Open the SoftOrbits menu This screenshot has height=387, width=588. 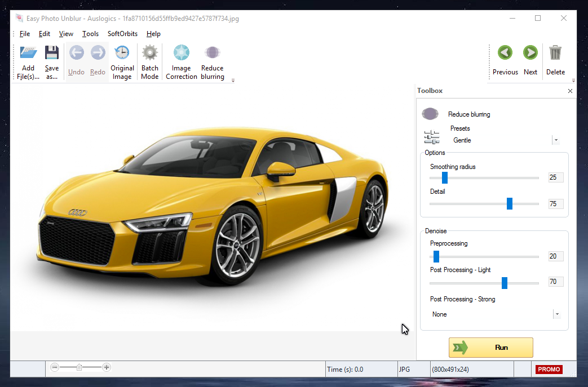click(123, 34)
